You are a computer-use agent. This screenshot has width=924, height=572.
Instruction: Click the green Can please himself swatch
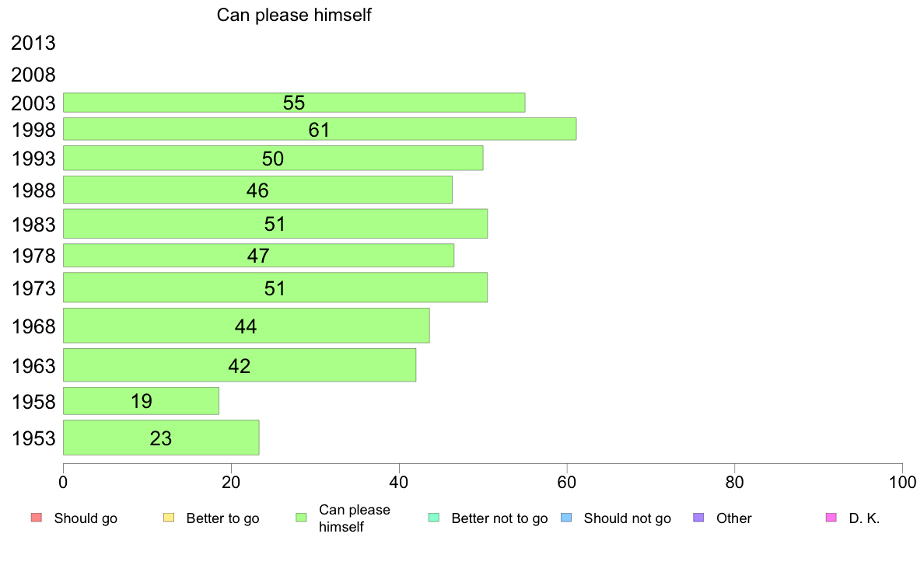[x=301, y=518]
